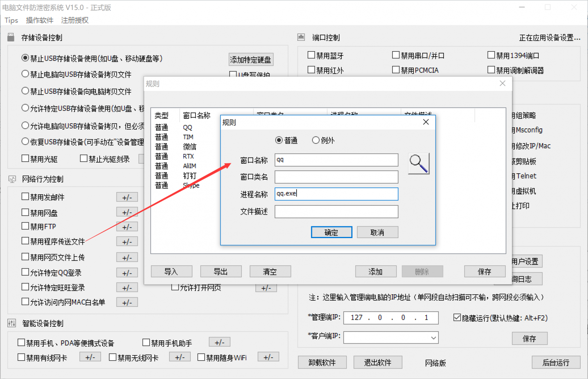Click the 窗口类名 input field
The image size is (588, 379).
click(336, 177)
